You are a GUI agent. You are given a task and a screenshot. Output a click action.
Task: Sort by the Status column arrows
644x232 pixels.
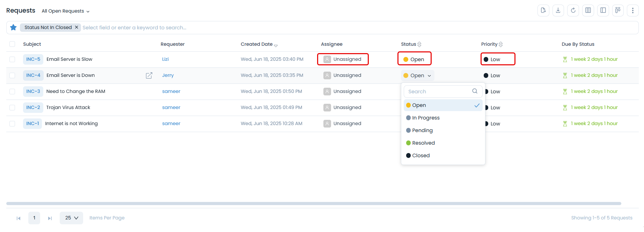click(x=419, y=44)
